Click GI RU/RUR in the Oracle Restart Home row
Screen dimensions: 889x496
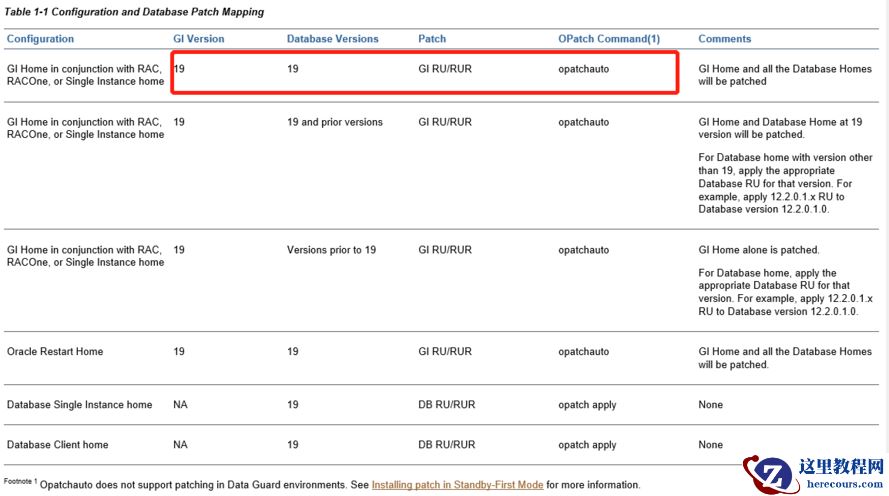tap(445, 351)
